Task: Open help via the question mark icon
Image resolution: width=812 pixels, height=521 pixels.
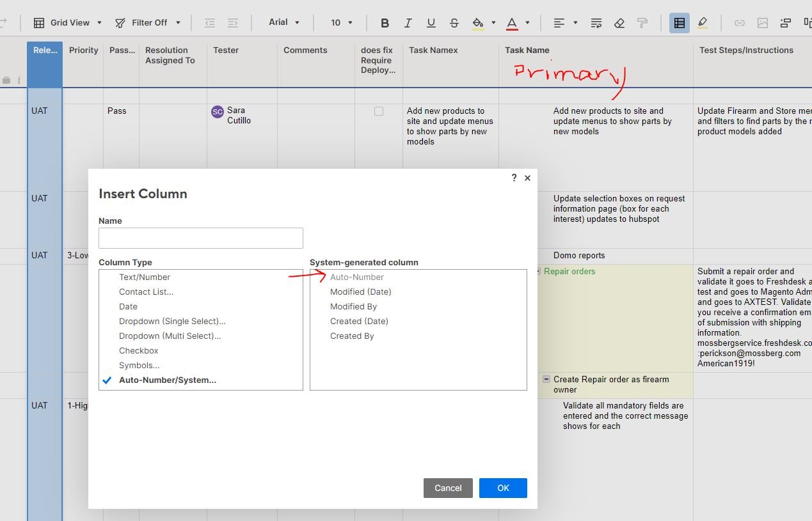Action: [x=514, y=178]
